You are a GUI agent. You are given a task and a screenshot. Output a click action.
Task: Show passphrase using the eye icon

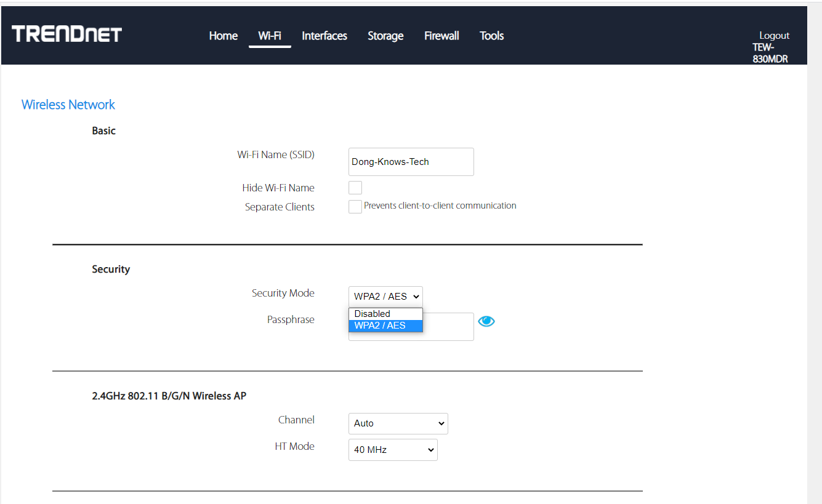click(486, 321)
